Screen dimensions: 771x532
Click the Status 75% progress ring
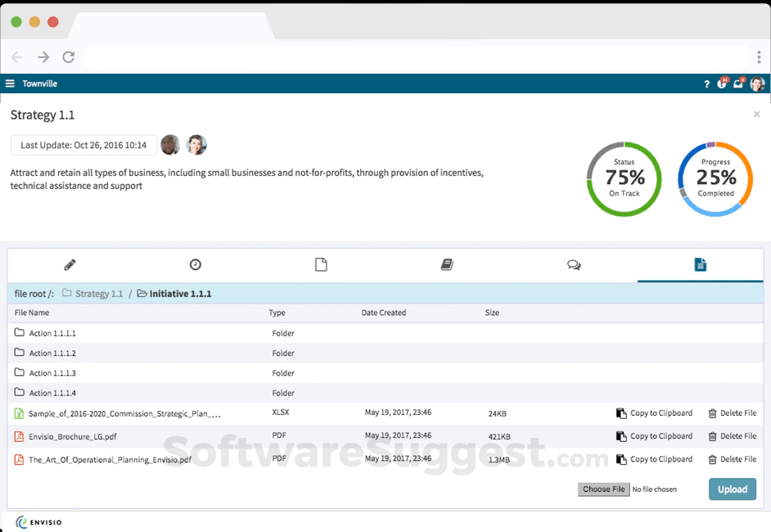point(624,178)
